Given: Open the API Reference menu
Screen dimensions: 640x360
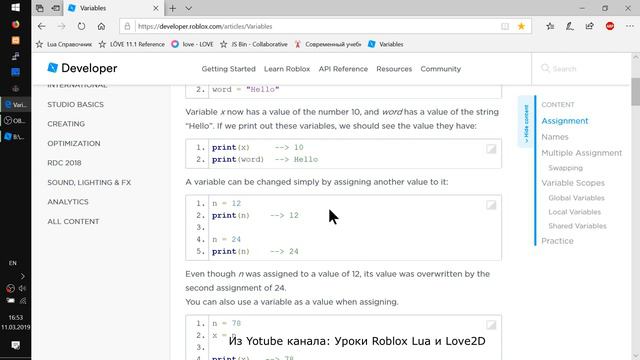Looking at the screenshot, I should (x=343, y=69).
